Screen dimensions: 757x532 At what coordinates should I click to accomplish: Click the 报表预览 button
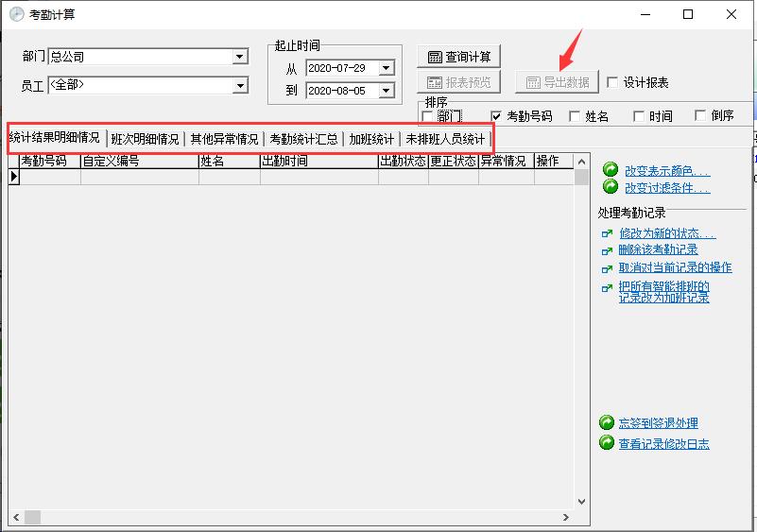460,82
